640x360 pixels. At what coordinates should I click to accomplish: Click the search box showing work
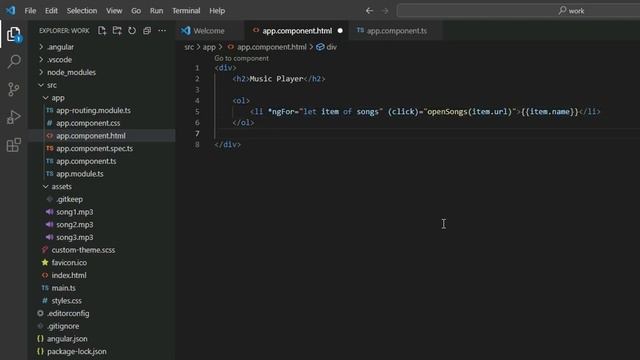(518, 11)
